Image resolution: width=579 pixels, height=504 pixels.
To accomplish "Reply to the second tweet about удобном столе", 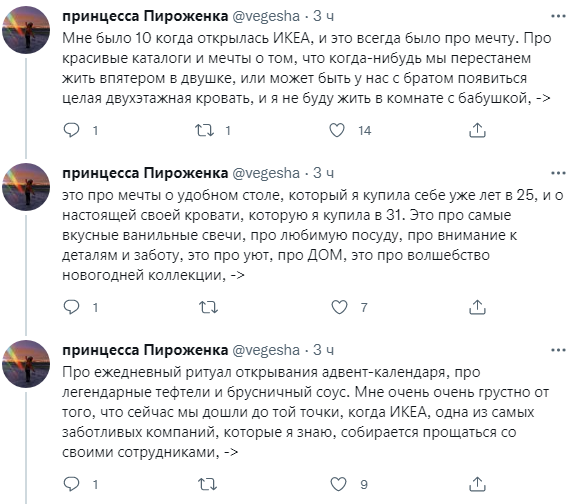I will [x=72, y=307].
